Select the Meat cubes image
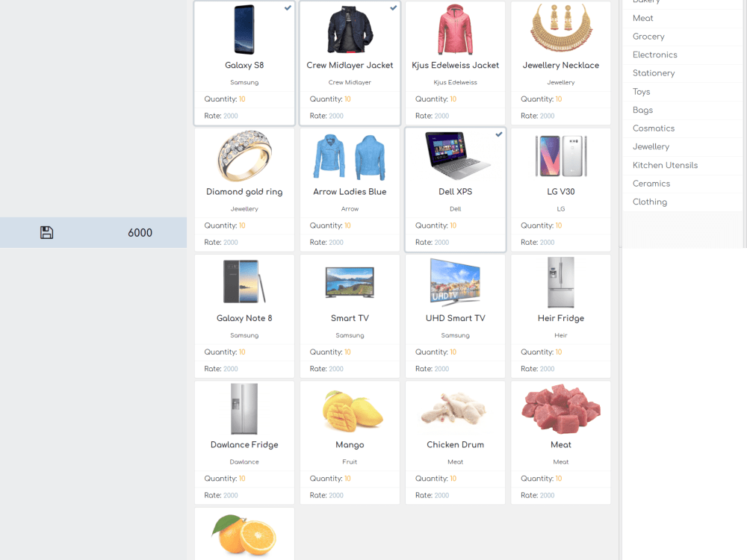 point(561,408)
